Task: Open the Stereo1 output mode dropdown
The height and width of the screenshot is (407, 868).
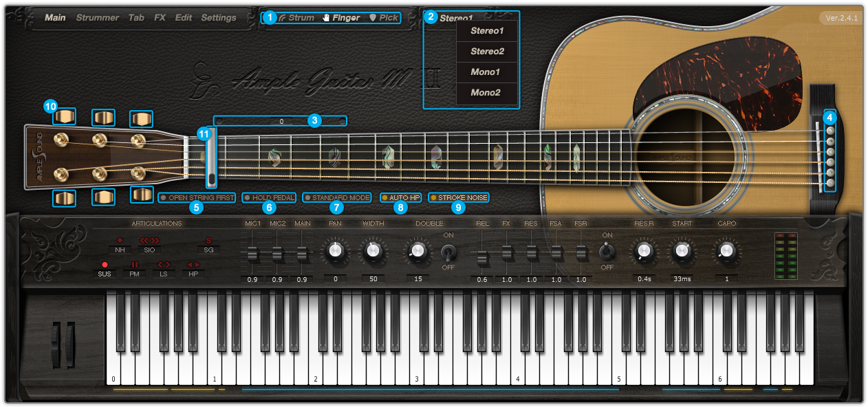Action: click(457, 18)
